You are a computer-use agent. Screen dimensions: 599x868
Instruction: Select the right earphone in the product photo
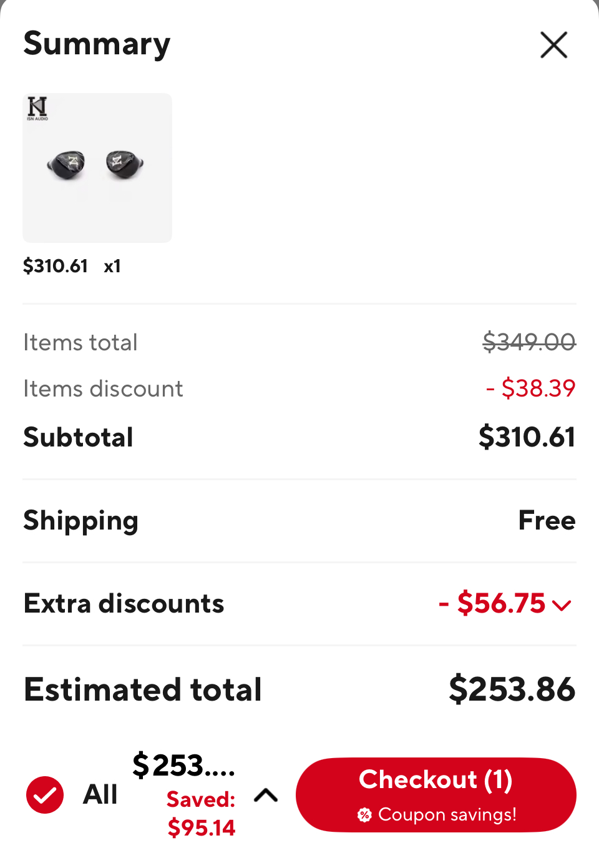123,164
